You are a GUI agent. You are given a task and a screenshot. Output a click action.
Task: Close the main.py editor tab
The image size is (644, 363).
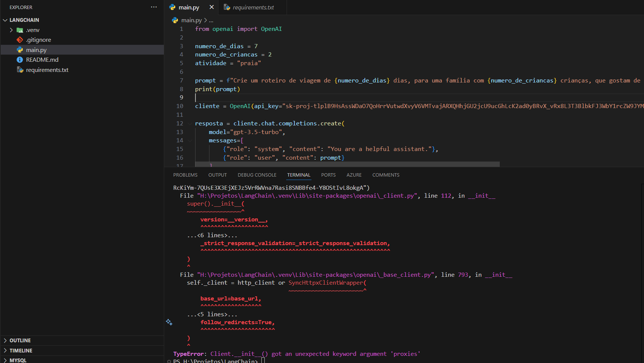[212, 7]
